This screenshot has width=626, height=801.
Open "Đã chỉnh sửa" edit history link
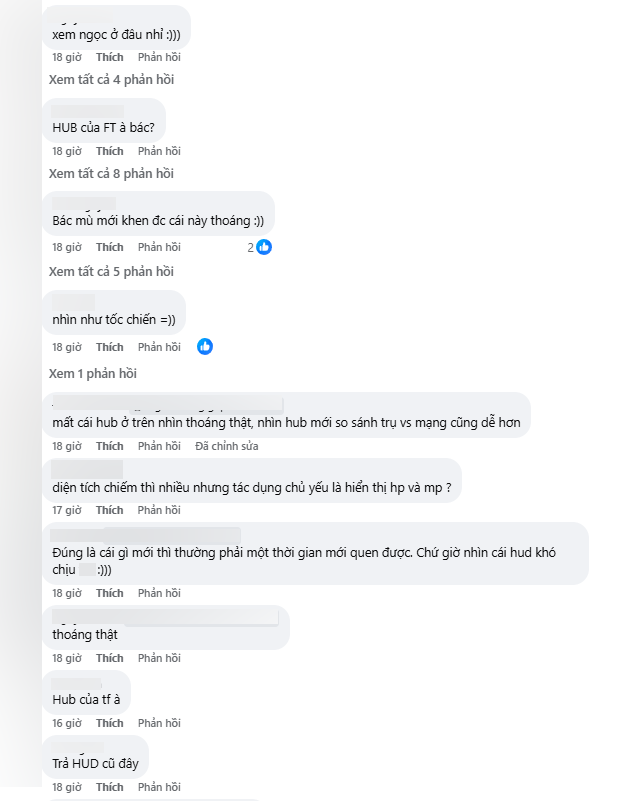227,446
